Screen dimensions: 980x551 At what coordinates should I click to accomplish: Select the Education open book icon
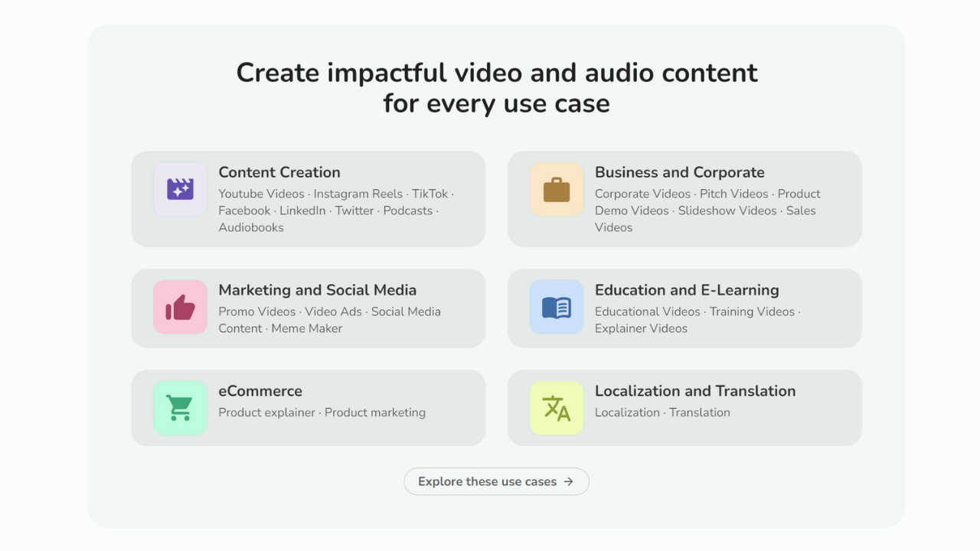coord(557,308)
